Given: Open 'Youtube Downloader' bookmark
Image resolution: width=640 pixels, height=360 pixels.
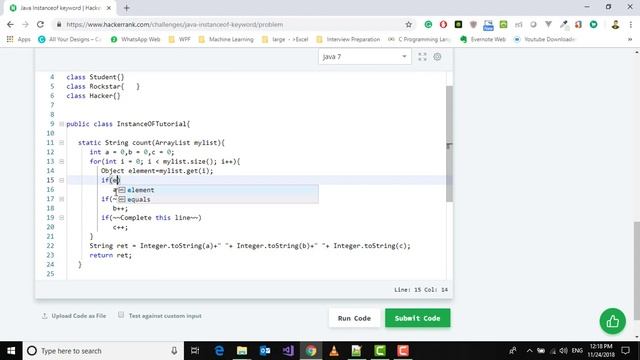Looking at the screenshot, I should 544,39.
